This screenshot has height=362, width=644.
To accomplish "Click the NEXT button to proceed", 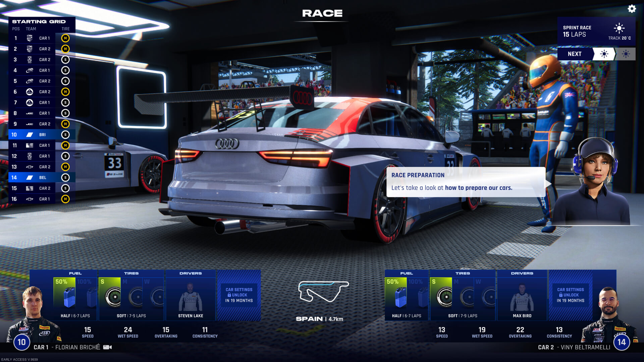I will coord(575,54).
